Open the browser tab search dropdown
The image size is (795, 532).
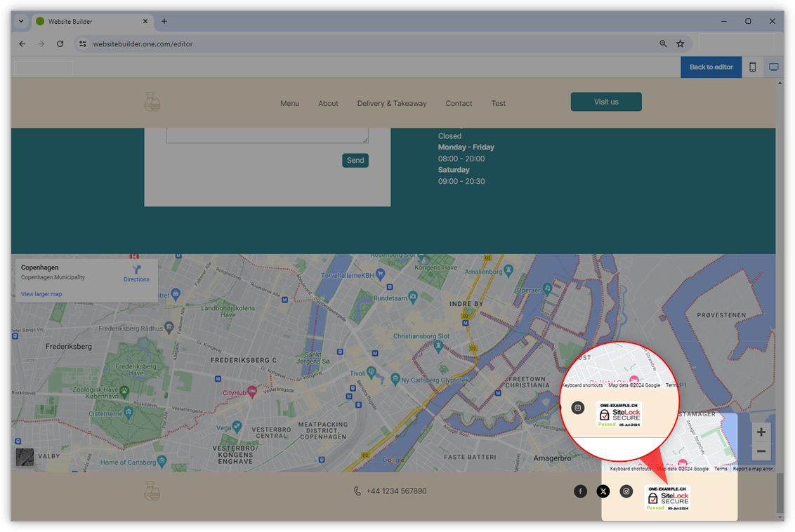pyautogui.click(x=21, y=21)
